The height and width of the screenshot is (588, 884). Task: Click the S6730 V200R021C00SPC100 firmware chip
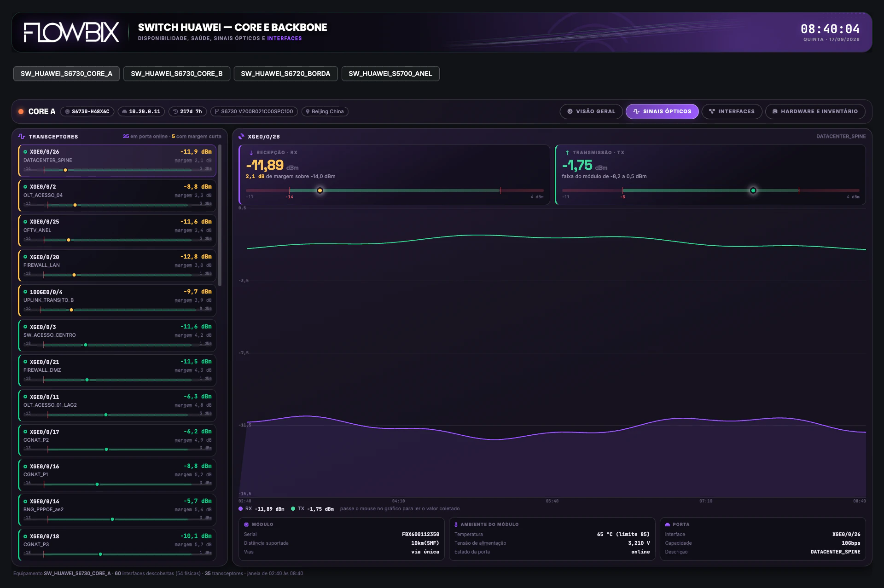pos(254,111)
